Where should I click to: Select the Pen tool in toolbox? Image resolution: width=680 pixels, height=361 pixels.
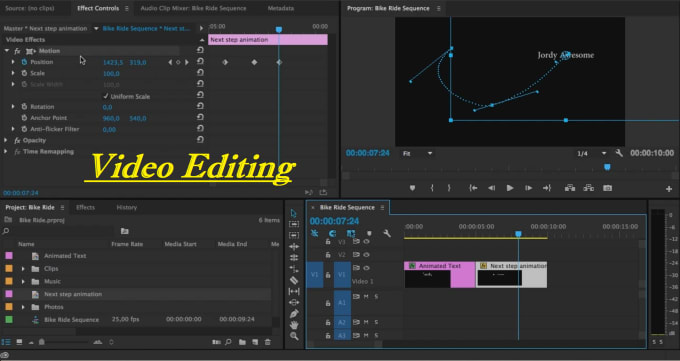[294, 314]
